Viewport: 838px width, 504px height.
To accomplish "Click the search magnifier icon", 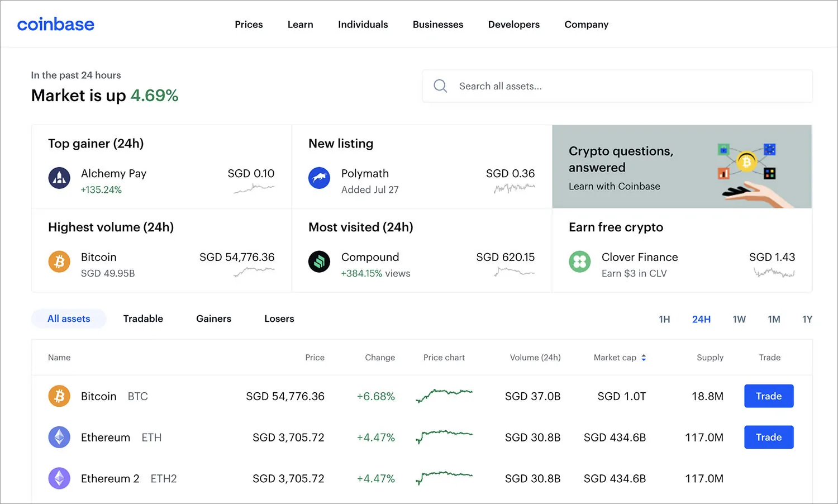I will 440,86.
